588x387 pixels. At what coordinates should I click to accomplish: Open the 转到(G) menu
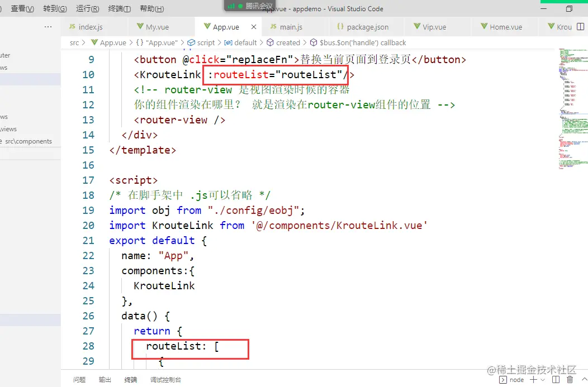point(55,8)
